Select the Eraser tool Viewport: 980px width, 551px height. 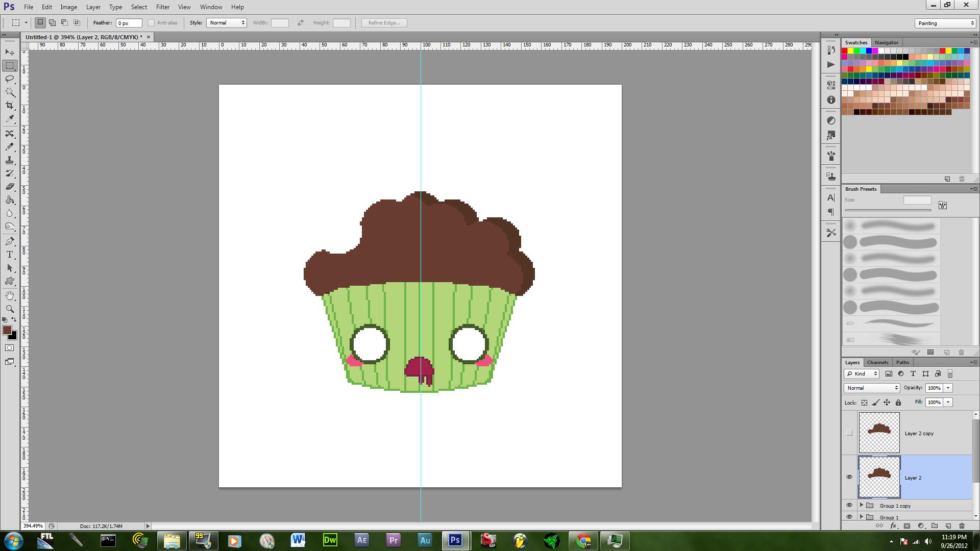[10, 187]
